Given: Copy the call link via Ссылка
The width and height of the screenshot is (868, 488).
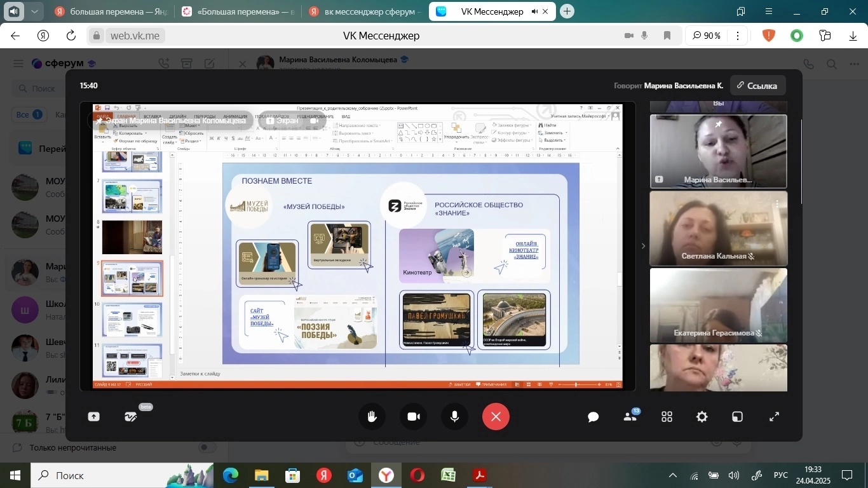Looking at the screenshot, I should [757, 86].
